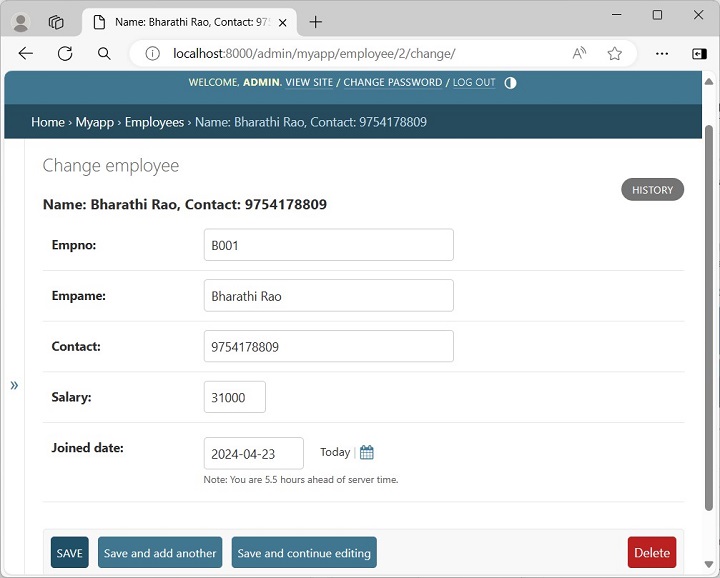Open browser settings and more menu
This screenshot has width=720, height=578.
point(662,54)
